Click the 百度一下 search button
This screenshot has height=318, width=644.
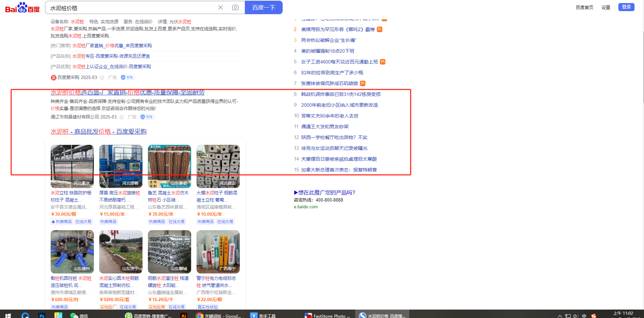(264, 7)
